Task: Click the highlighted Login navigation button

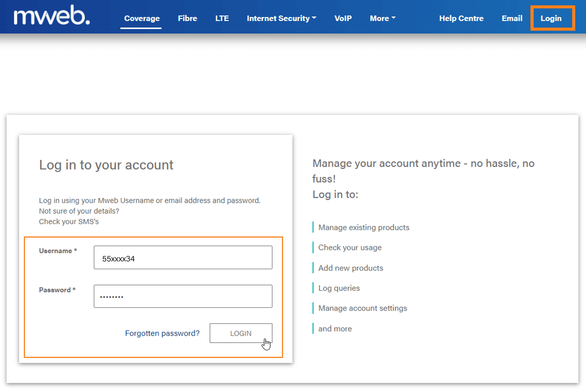Action: point(551,18)
